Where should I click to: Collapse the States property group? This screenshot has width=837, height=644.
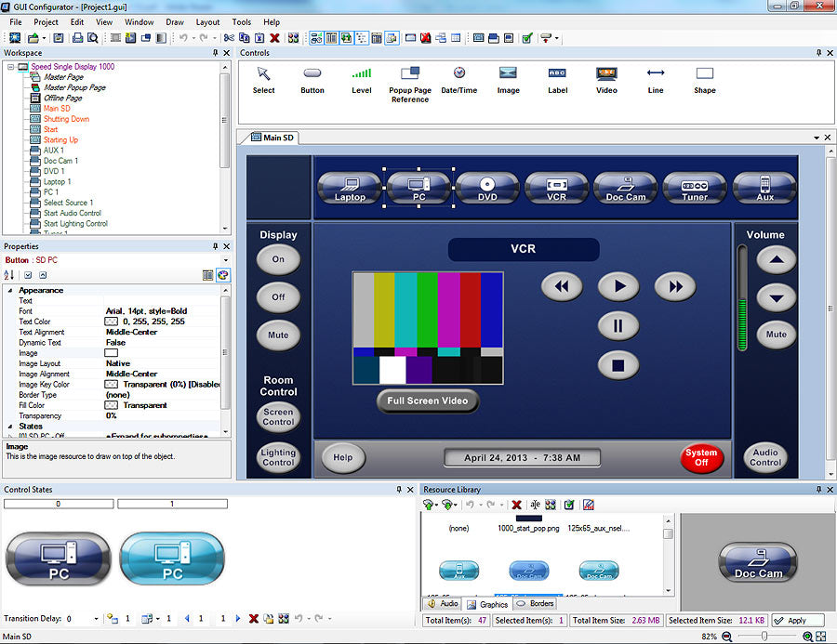tap(10, 427)
